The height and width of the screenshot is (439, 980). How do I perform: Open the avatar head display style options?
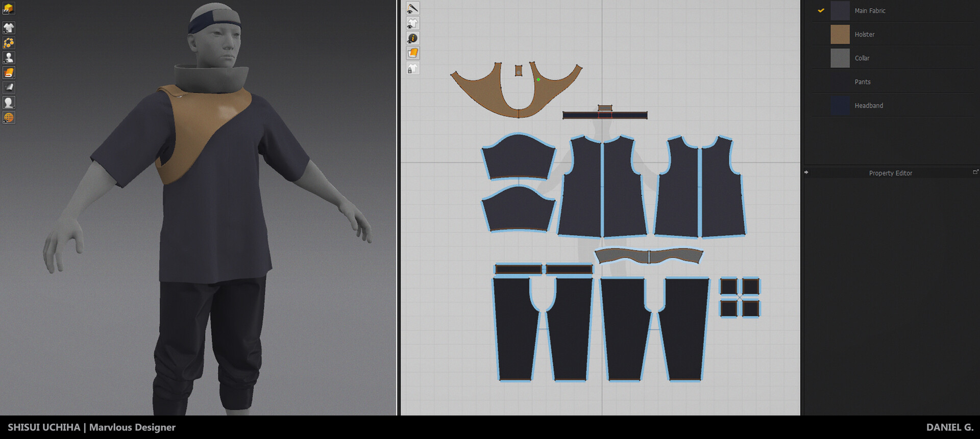click(x=9, y=102)
